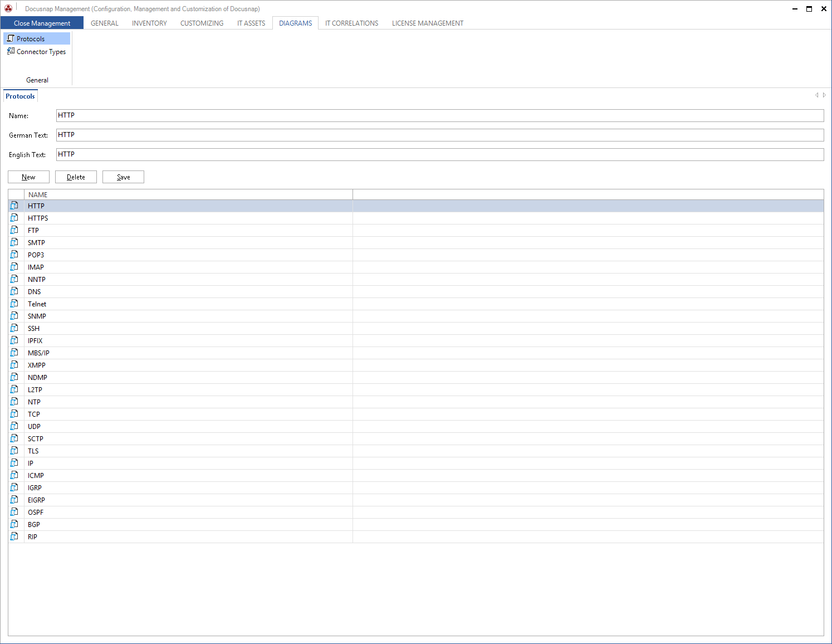Select the MBS/IP protocol name
832x644 pixels.
pyautogui.click(x=38, y=353)
